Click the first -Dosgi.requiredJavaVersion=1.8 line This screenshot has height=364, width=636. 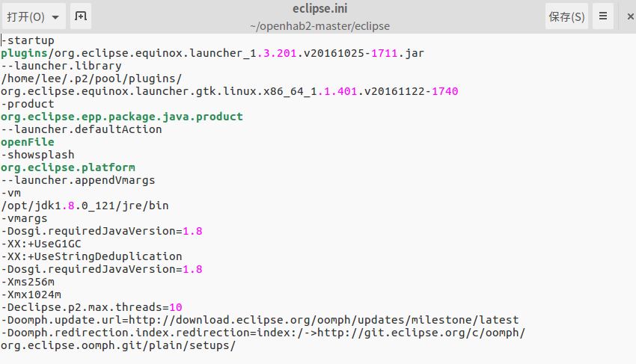coord(102,231)
